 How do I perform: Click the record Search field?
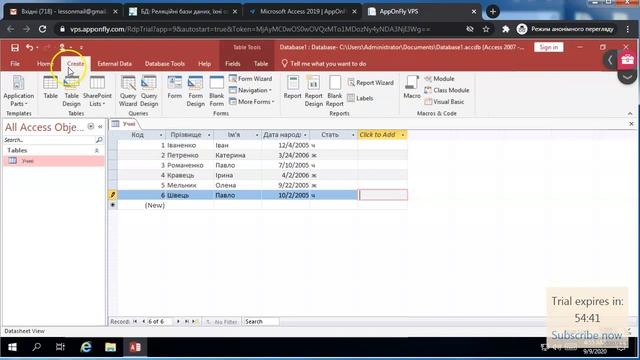[x=261, y=322]
